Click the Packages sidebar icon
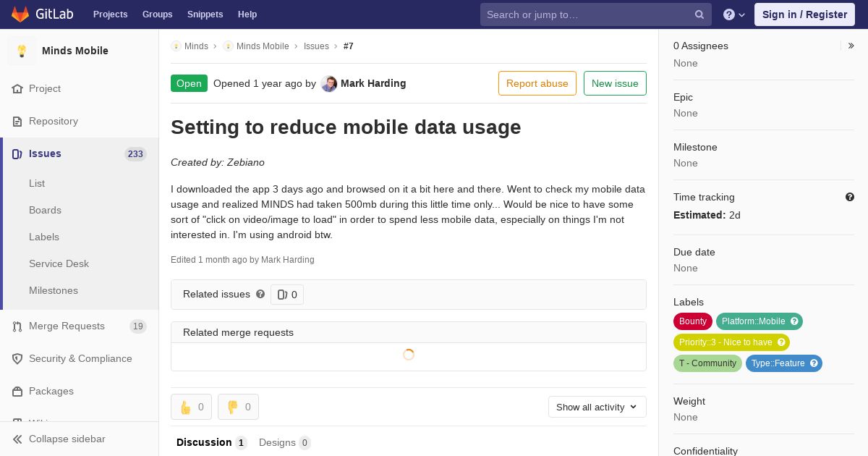The width and height of the screenshot is (868, 456). [x=17, y=392]
